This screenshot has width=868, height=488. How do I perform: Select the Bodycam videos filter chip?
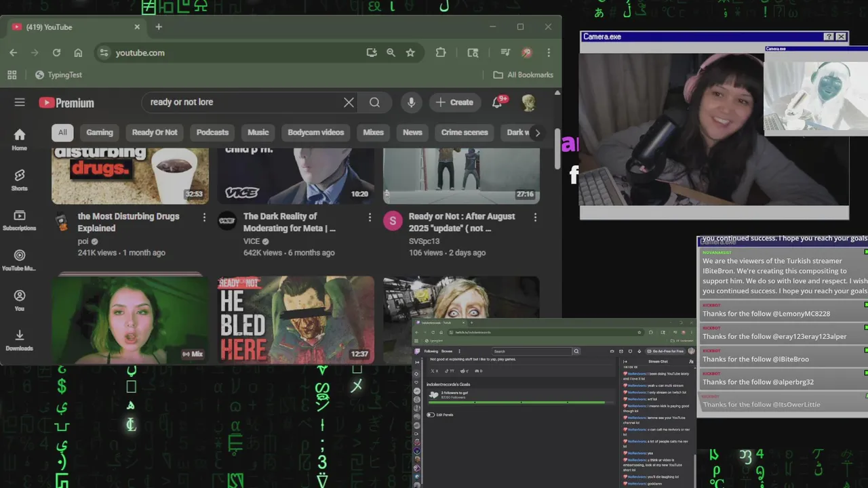tap(315, 133)
